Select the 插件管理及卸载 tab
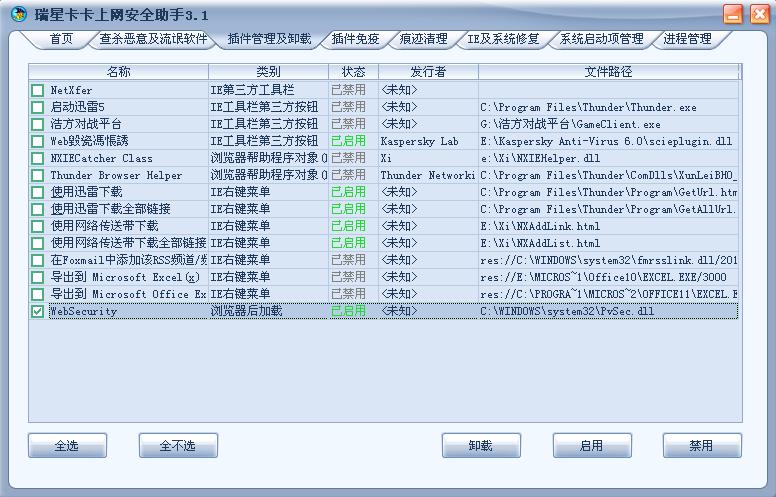Viewport: 776px width, 497px height. 269,39
